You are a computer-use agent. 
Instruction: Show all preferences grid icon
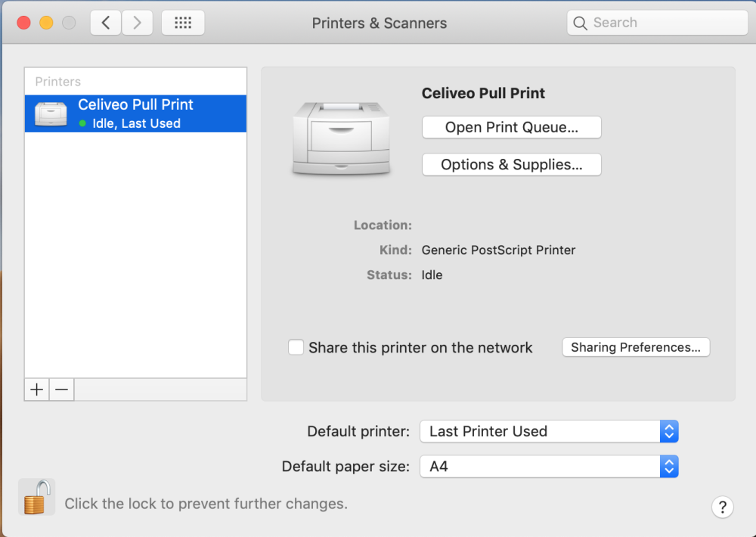(183, 23)
